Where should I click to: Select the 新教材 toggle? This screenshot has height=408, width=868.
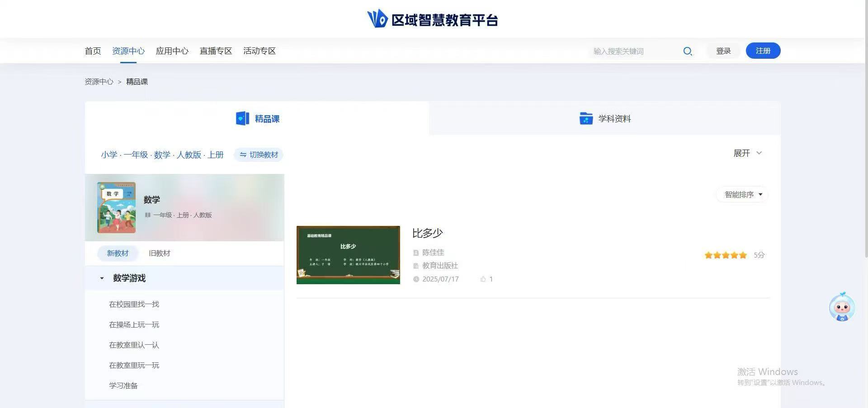(x=118, y=253)
